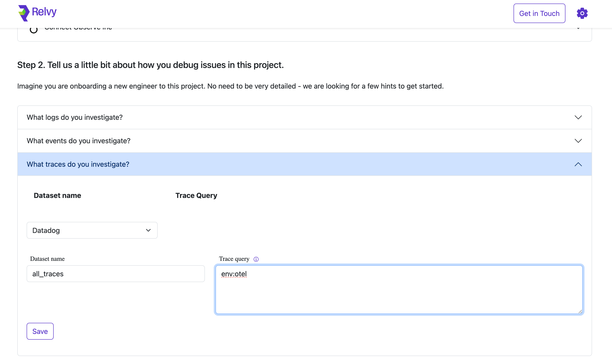Expand 'What logs do you investigate?' section
Screen dimensions: 612x364
point(75,117)
